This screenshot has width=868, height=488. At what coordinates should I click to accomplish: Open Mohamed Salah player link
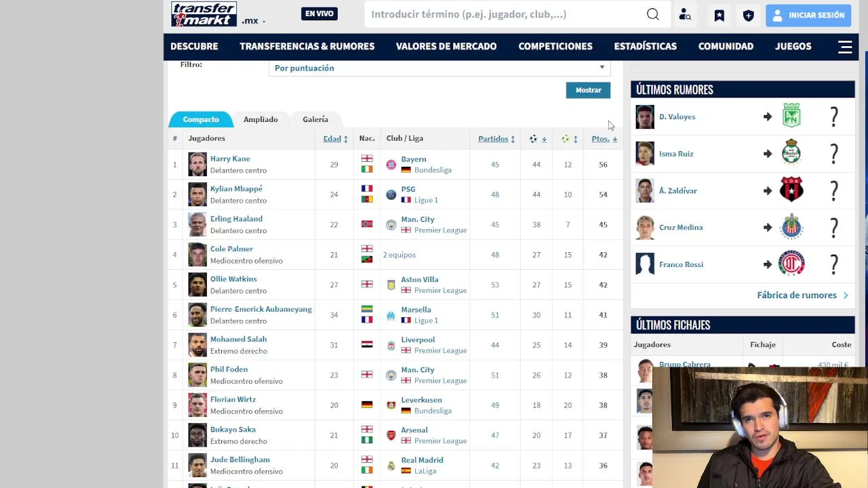[238, 339]
